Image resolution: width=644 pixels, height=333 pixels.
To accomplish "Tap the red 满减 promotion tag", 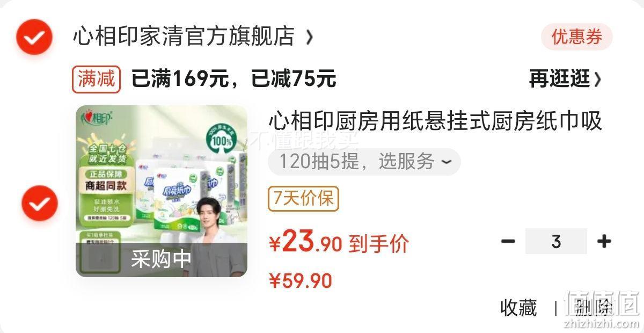I will [x=96, y=79].
